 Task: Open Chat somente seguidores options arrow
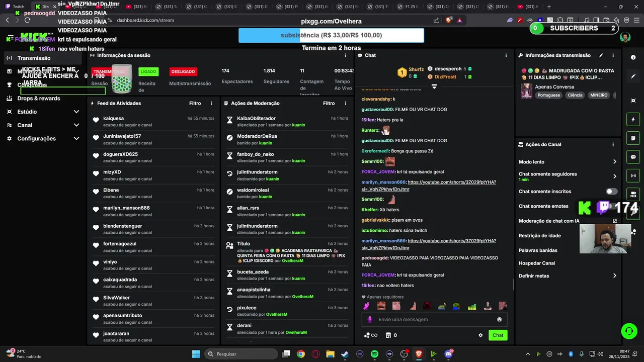614,176
